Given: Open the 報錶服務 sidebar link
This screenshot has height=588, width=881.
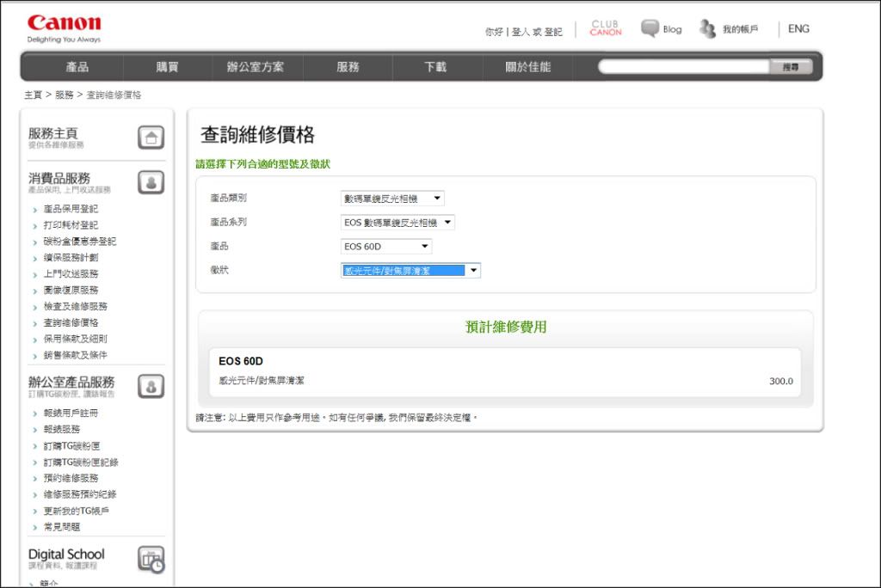Looking at the screenshot, I should pos(62,430).
